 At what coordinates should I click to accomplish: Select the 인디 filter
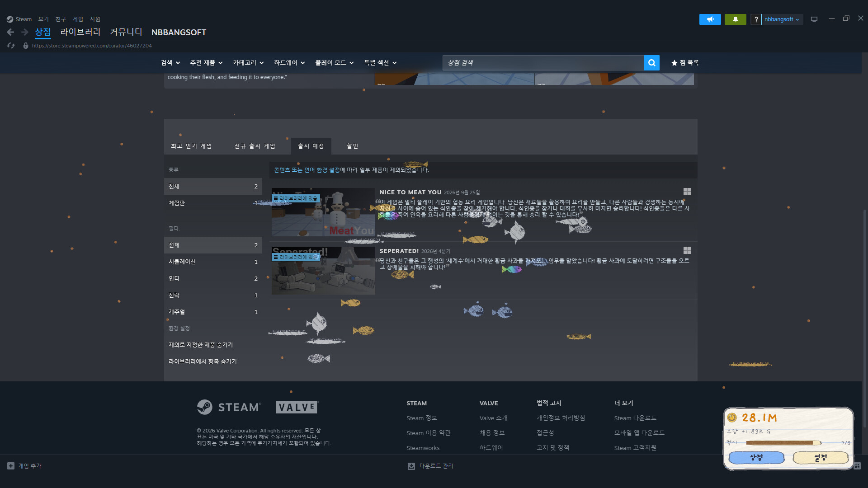[213, 278]
